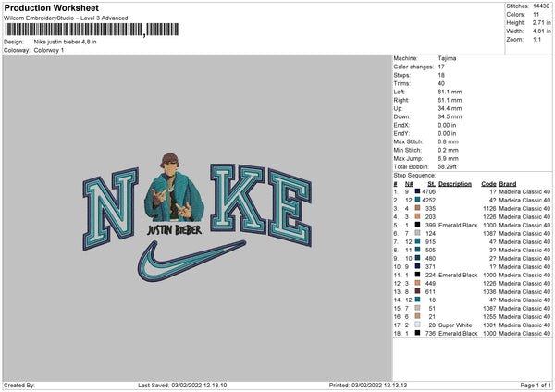Click the barcode below the worksheet title

coord(92,30)
